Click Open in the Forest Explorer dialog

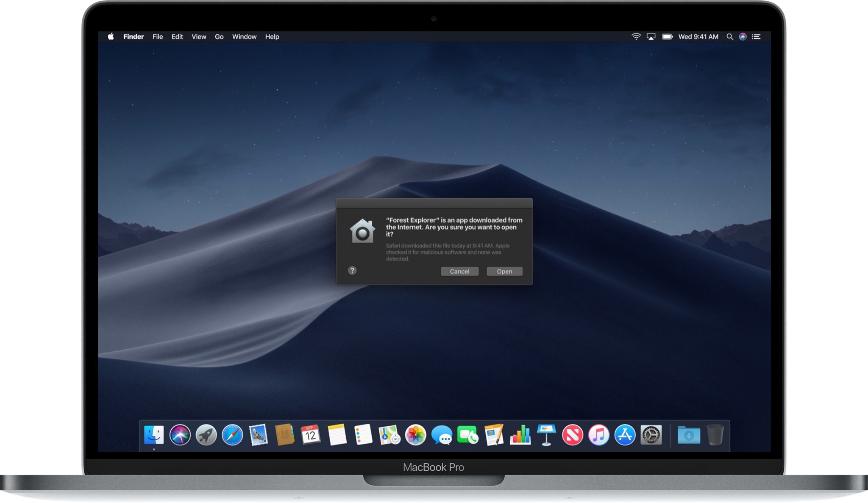point(504,271)
